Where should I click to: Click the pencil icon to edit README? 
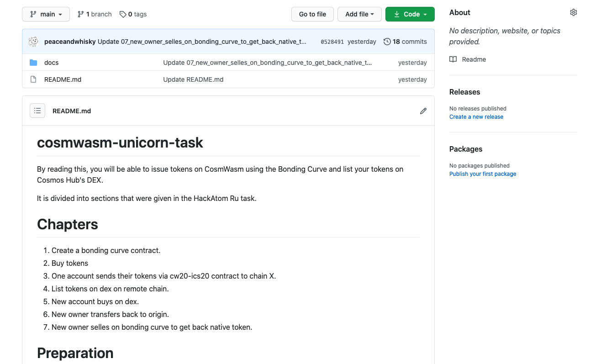click(423, 111)
